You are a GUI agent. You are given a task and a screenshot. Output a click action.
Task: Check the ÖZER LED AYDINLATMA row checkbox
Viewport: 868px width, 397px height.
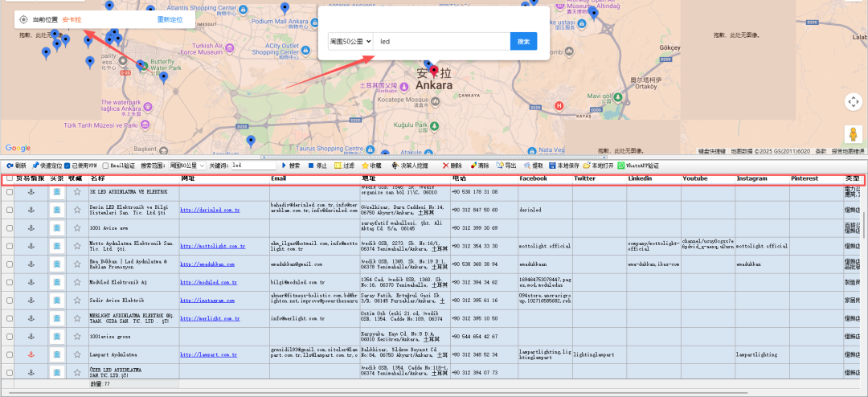(10, 373)
